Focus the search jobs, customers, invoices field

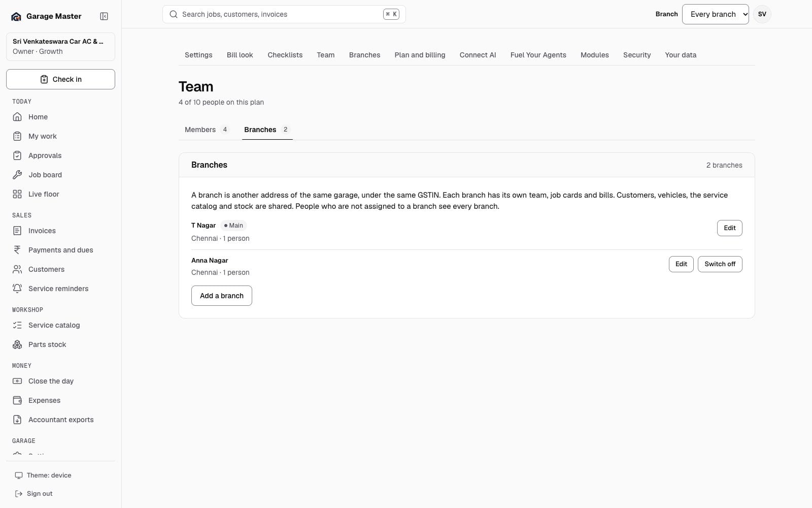284,14
